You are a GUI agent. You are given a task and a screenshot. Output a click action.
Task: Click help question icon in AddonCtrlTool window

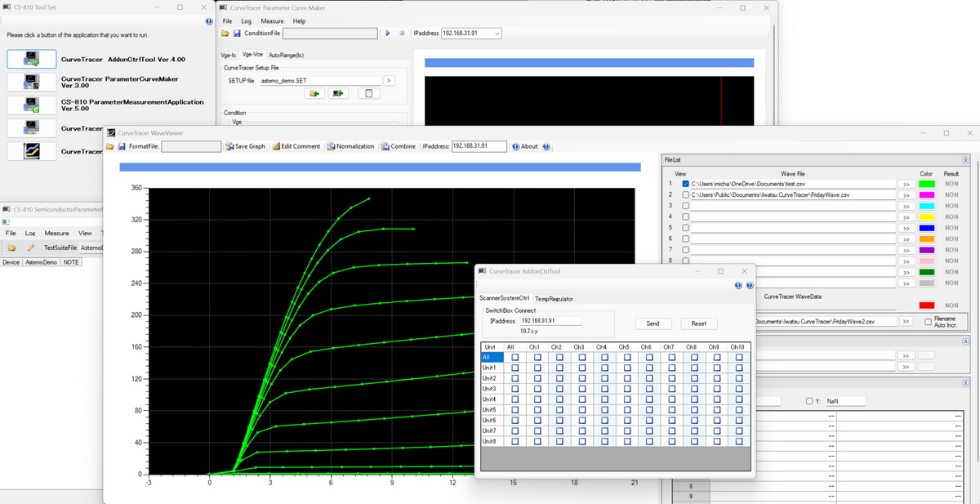(x=749, y=285)
